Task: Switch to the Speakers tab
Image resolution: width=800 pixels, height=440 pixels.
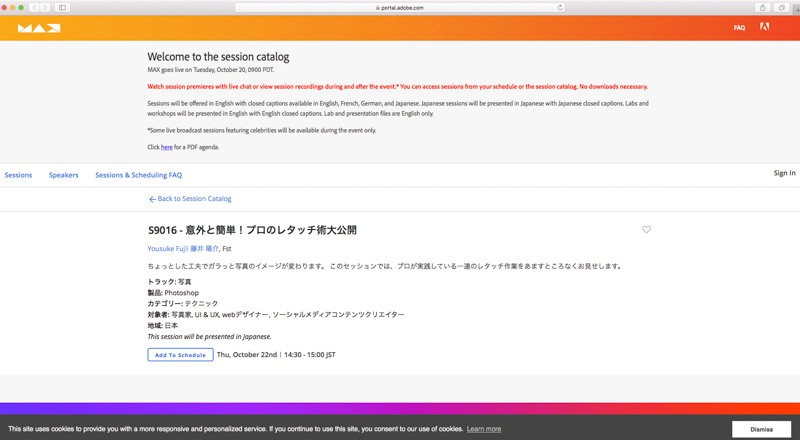Action: tap(64, 175)
